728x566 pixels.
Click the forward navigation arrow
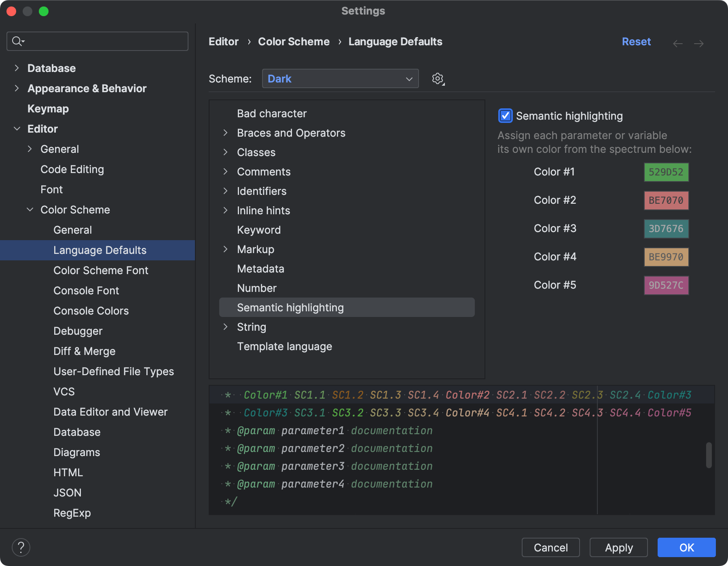coord(698,43)
